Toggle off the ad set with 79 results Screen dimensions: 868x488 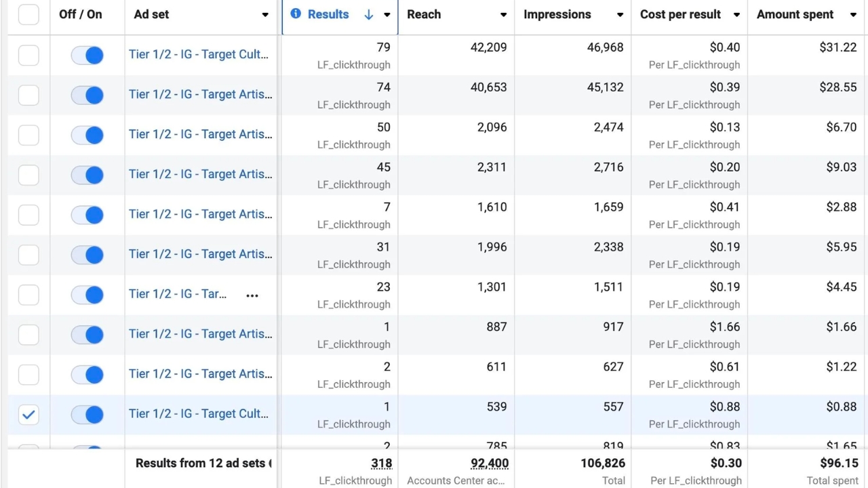(87, 56)
